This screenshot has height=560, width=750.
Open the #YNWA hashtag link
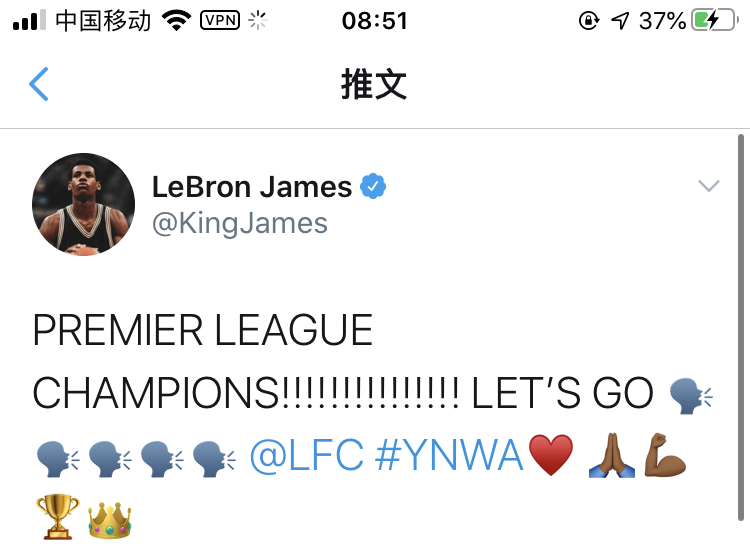point(449,455)
